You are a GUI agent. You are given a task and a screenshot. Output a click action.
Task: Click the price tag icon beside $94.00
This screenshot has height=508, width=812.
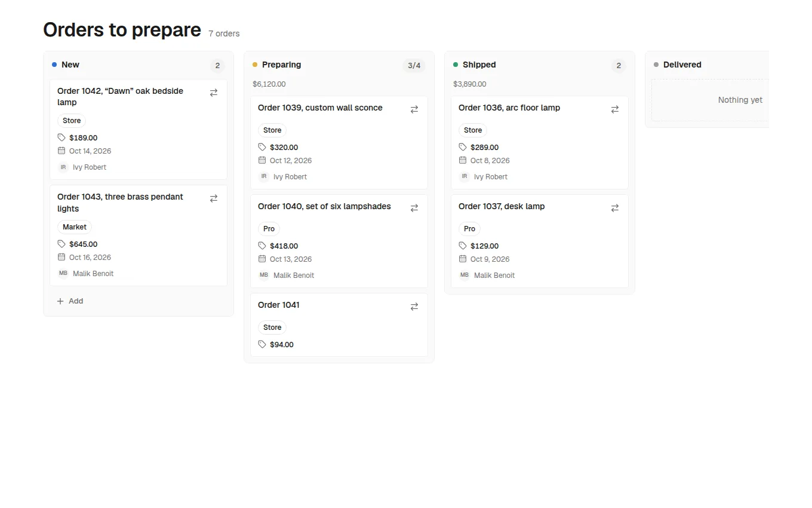262,344
